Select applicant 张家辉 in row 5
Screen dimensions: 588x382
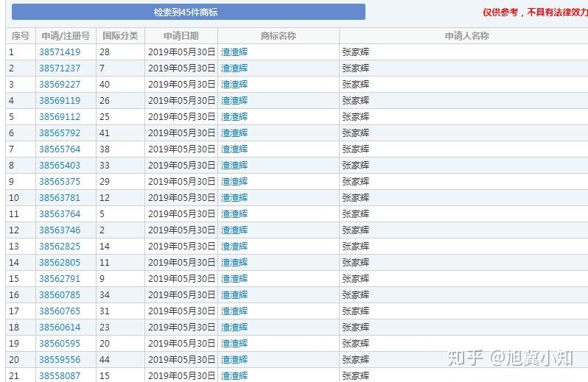[355, 117]
